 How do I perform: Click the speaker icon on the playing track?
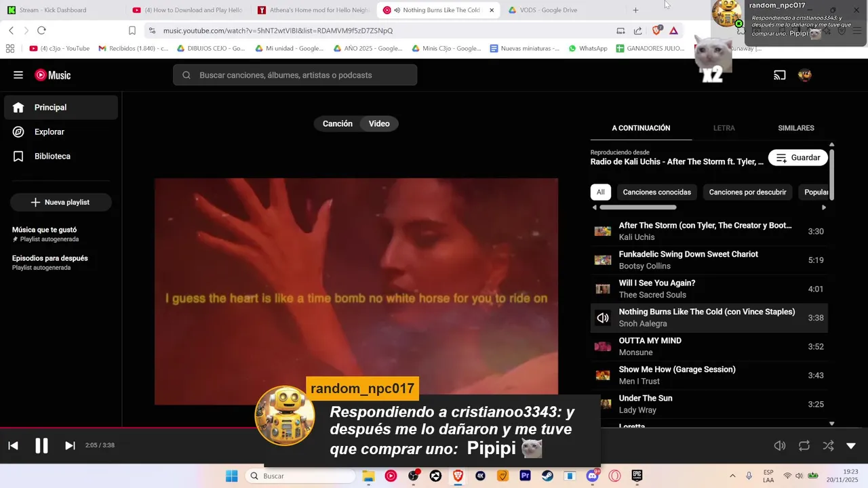(603, 318)
